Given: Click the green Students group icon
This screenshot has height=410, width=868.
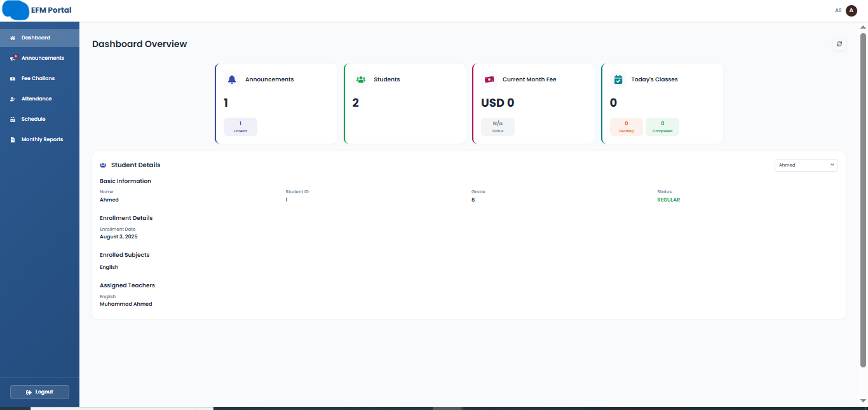Looking at the screenshot, I should coord(361,79).
